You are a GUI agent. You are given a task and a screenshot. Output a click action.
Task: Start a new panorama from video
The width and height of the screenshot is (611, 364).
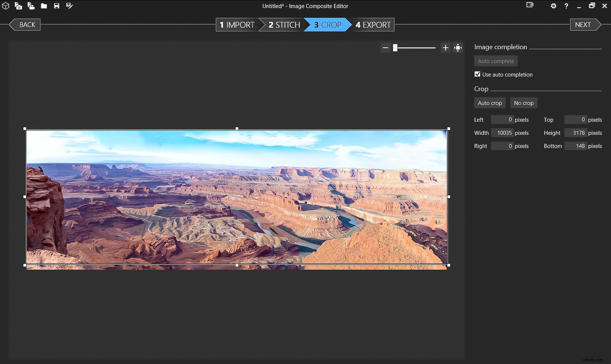pyautogui.click(x=31, y=6)
